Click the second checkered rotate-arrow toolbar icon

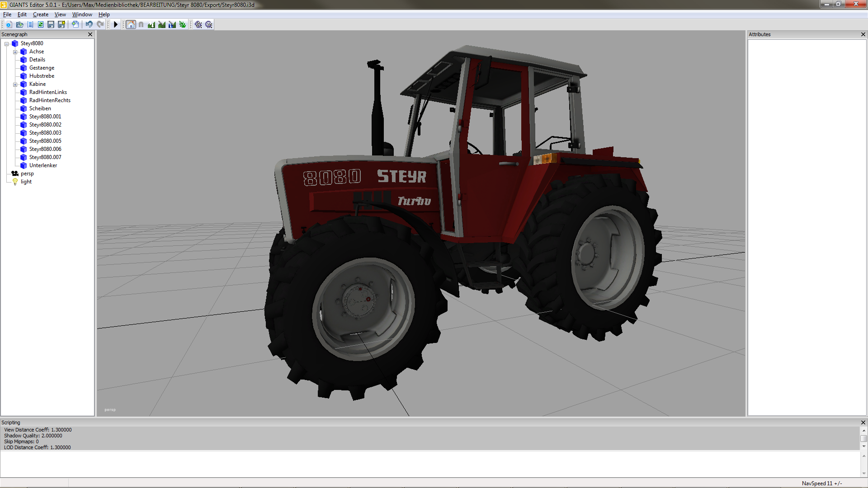208,24
